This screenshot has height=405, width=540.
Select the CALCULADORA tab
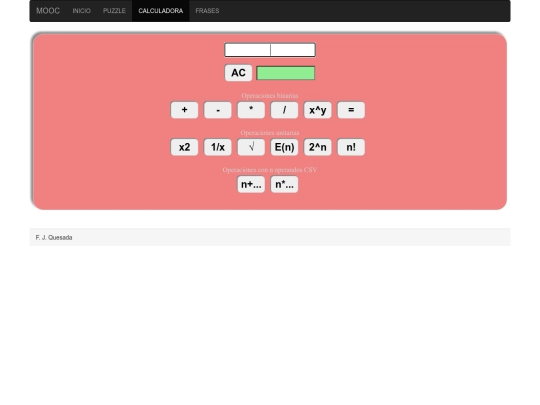pyautogui.click(x=161, y=11)
